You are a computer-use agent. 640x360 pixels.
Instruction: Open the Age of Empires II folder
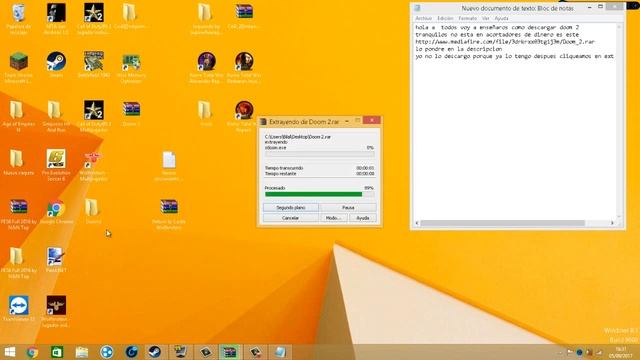point(17,110)
